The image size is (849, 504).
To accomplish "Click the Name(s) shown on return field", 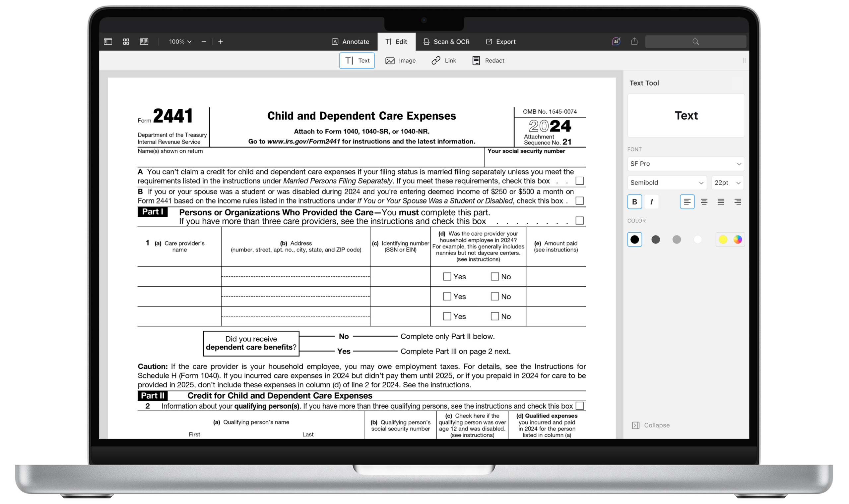I will pyautogui.click(x=311, y=157).
